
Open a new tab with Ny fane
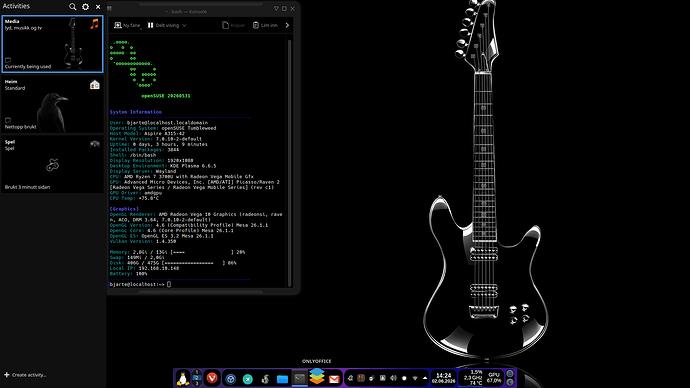(127, 26)
